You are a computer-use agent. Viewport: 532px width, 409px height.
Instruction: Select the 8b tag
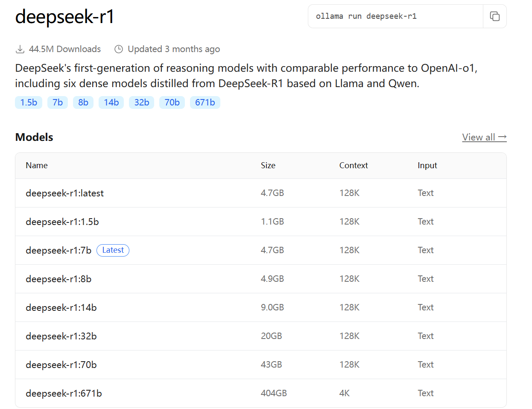(x=83, y=102)
